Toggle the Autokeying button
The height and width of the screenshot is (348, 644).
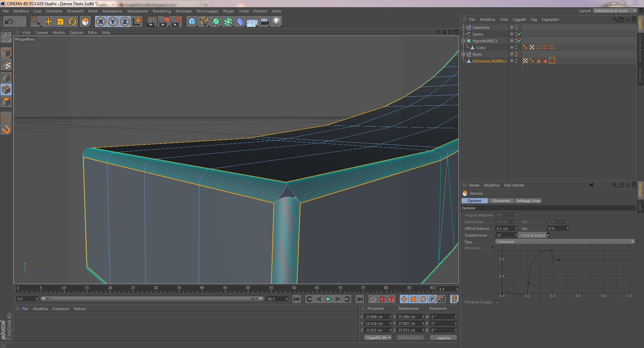click(x=382, y=299)
